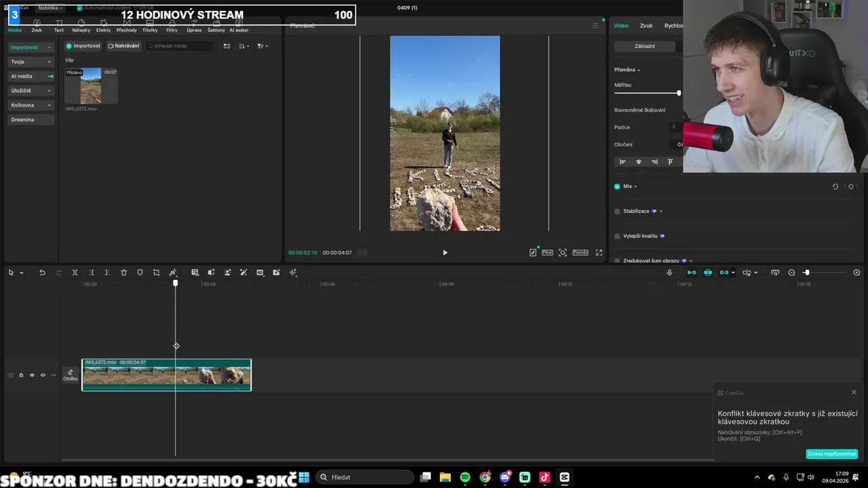Toggle main track magnet snapping
The height and width of the screenshot is (488, 868).
pyautogui.click(x=691, y=272)
